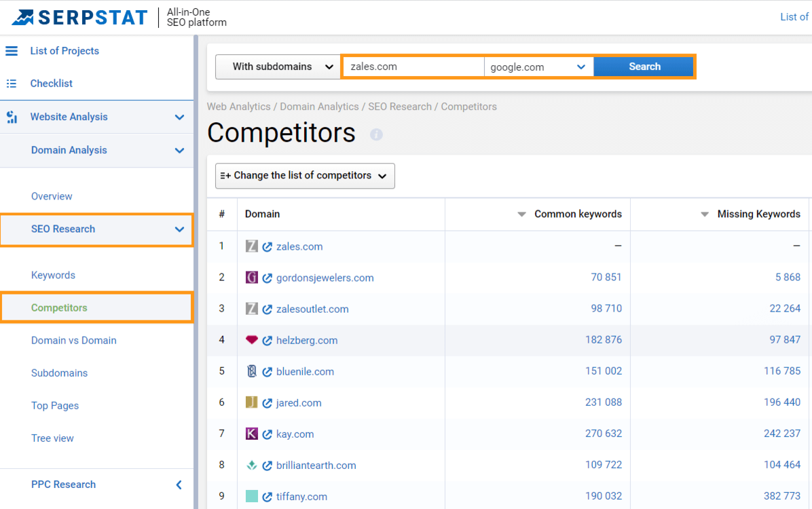Click the sidebar vertical scrollbar
Viewport: 812px width, 509px height.
click(x=196, y=272)
